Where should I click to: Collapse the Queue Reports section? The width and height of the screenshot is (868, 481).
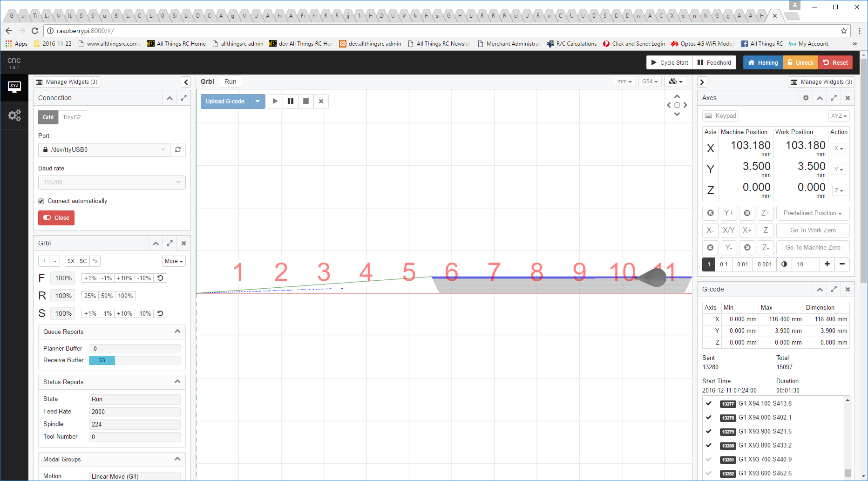(177, 332)
